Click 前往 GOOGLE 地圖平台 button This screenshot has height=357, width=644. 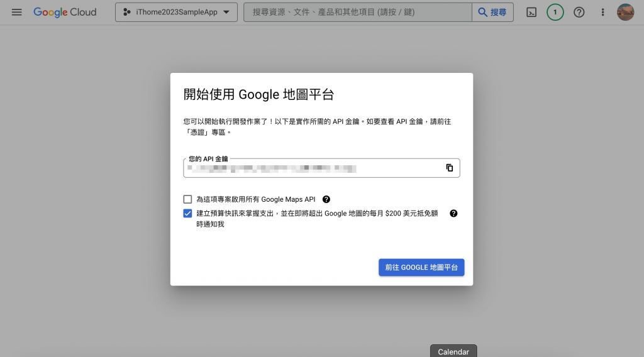coord(421,268)
